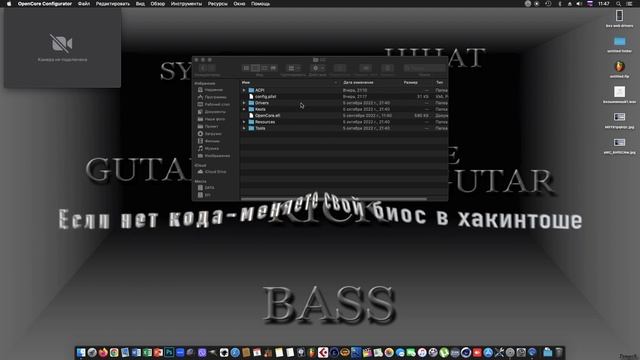The image size is (640, 360).
Task: Open Finder share button
Action: [340, 68]
